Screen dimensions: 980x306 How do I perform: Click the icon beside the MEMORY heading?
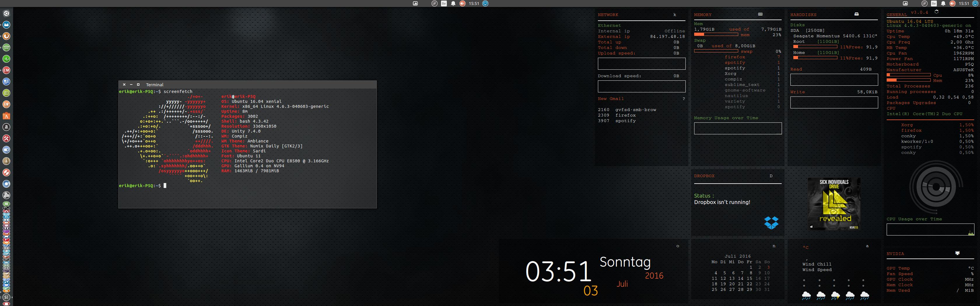click(x=760, y=14)
